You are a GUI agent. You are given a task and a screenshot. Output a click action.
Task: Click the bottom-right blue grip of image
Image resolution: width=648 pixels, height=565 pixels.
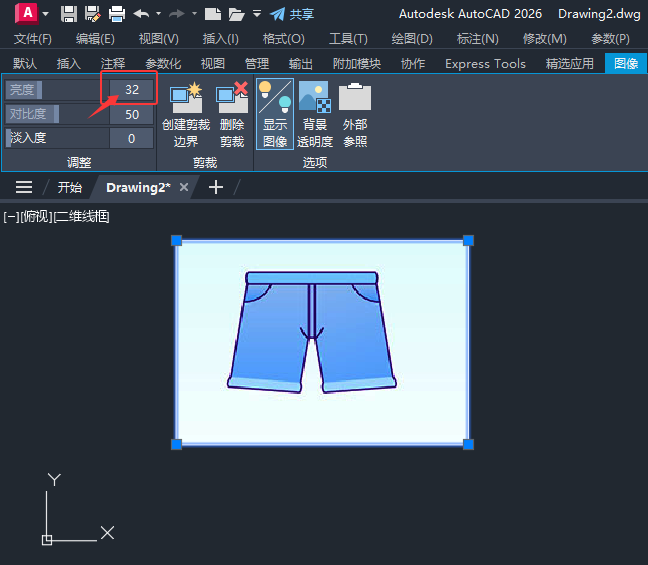(x=468, y=444)
